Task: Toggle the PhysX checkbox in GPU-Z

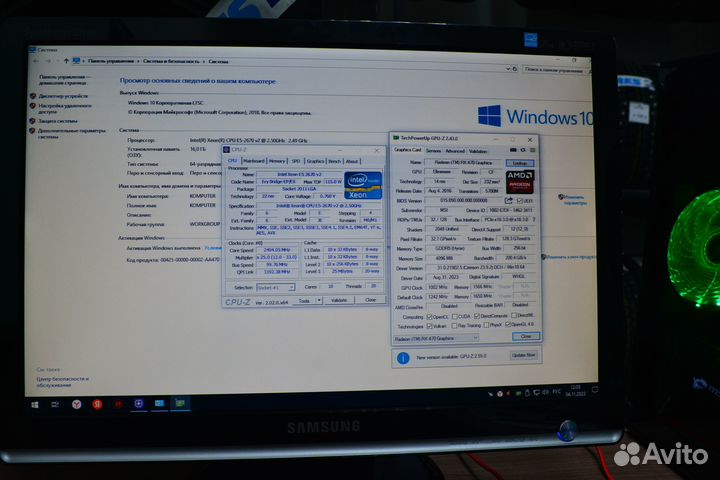Action: click(486, 325)
